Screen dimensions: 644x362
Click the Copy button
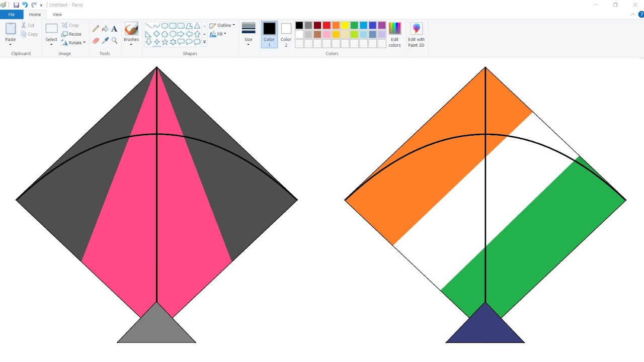(30, 34)
